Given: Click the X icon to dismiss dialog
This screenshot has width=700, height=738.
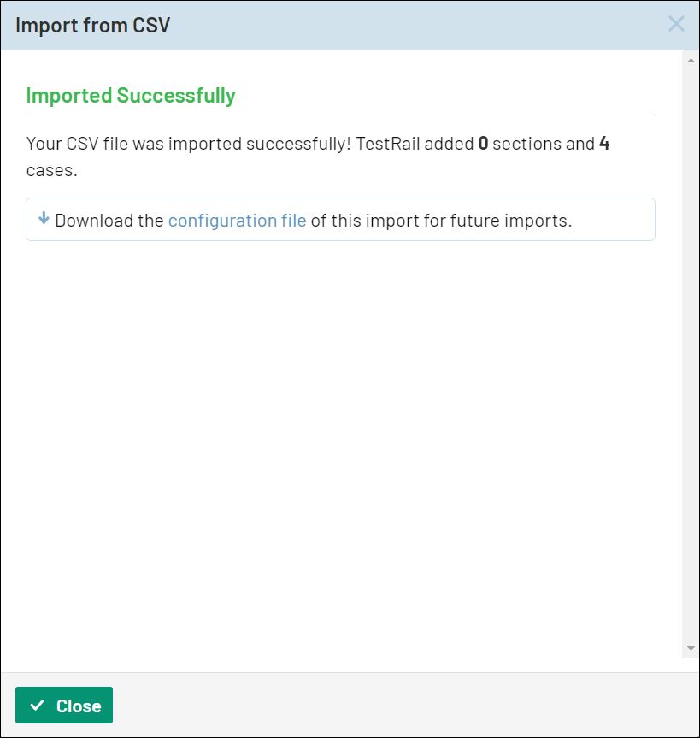Looking at the screenshot, I should (676, 24).
